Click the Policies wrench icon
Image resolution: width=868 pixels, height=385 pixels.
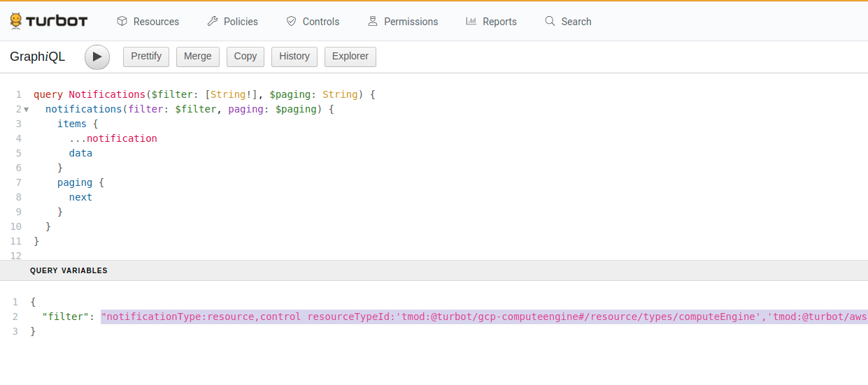[213, 22]
